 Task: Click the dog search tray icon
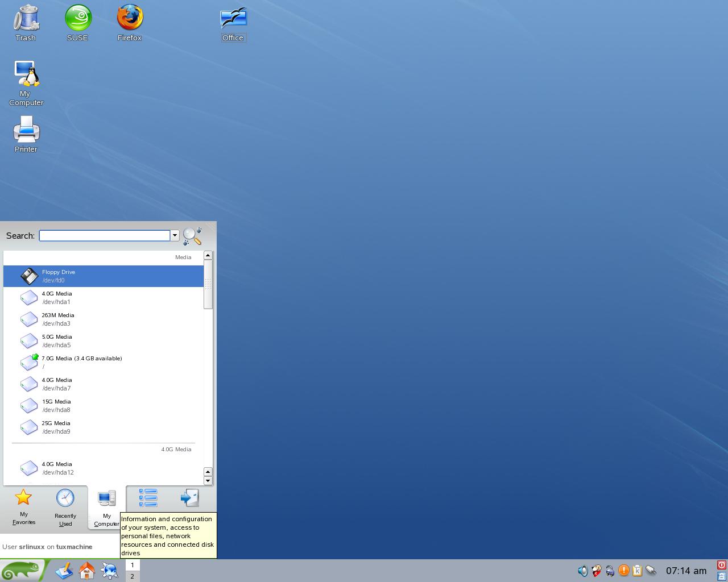point(596,571)
